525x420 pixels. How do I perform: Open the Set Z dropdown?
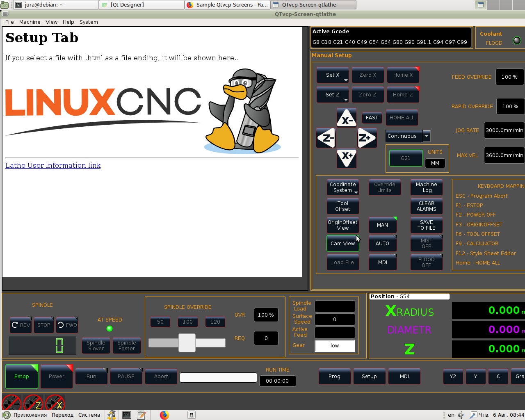point(333,95)
